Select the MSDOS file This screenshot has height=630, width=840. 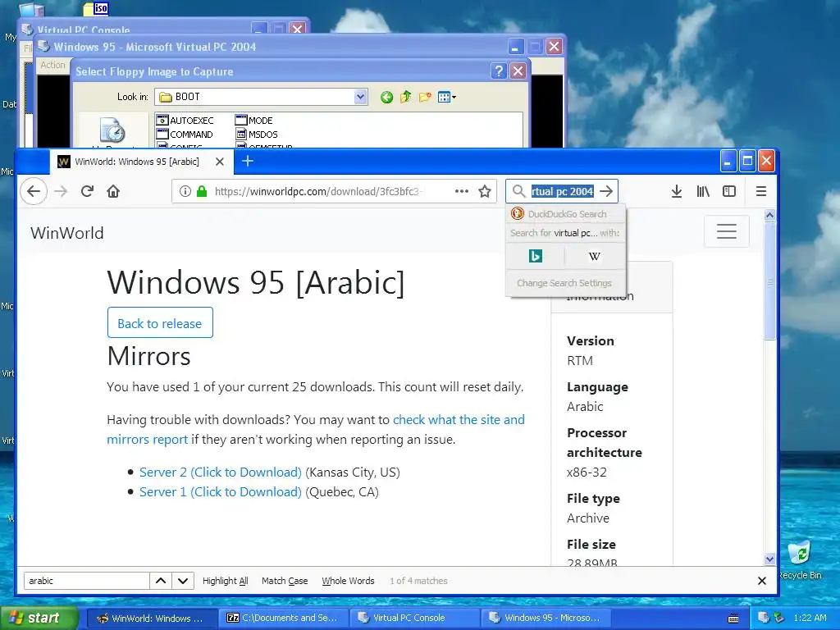257,135
